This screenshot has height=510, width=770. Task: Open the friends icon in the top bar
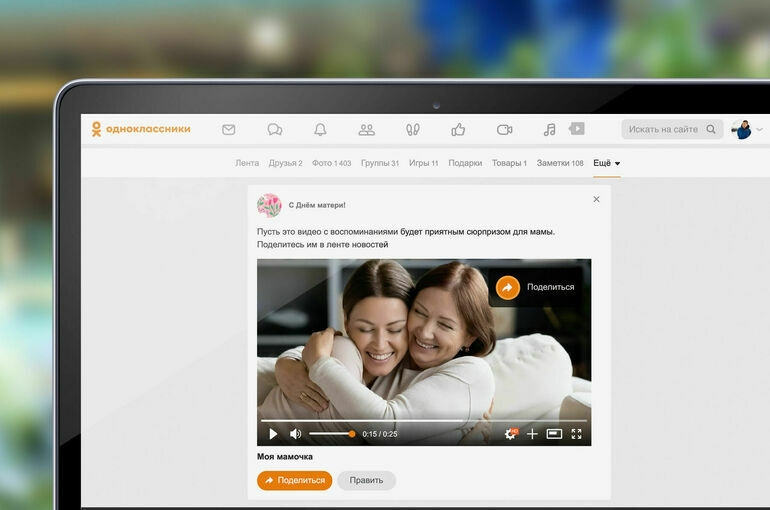(366, 129)
